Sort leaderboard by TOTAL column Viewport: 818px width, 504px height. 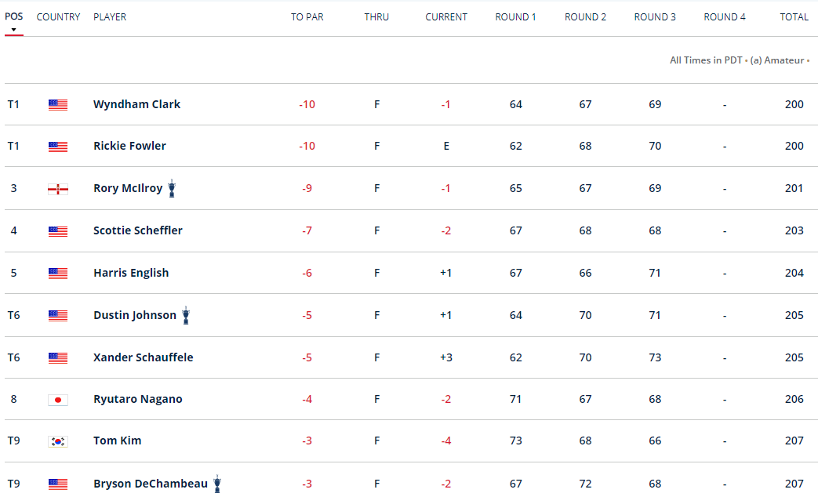(794, 16)
